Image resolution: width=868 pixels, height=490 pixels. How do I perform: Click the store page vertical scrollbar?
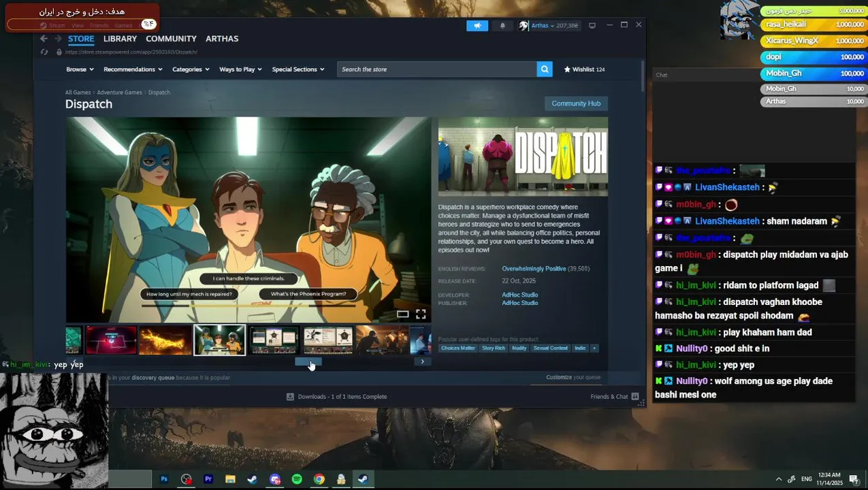tap(641, 75)
